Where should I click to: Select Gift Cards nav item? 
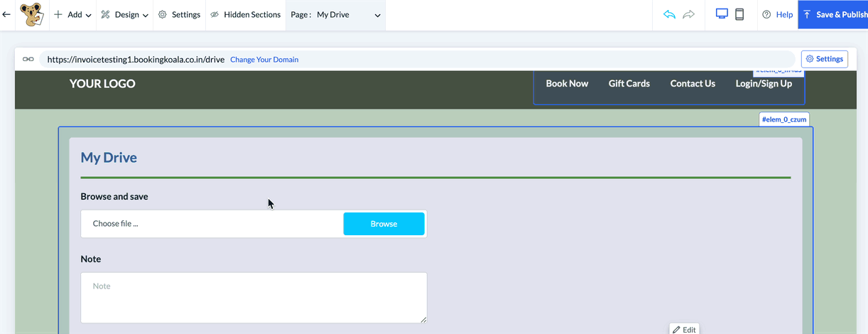click(x=629, y=83)
